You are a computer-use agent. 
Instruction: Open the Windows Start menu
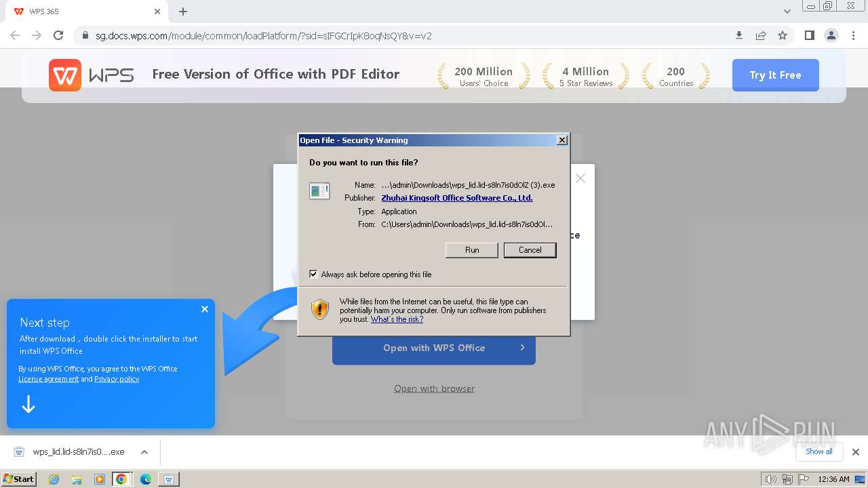click(x=19, y=479)
